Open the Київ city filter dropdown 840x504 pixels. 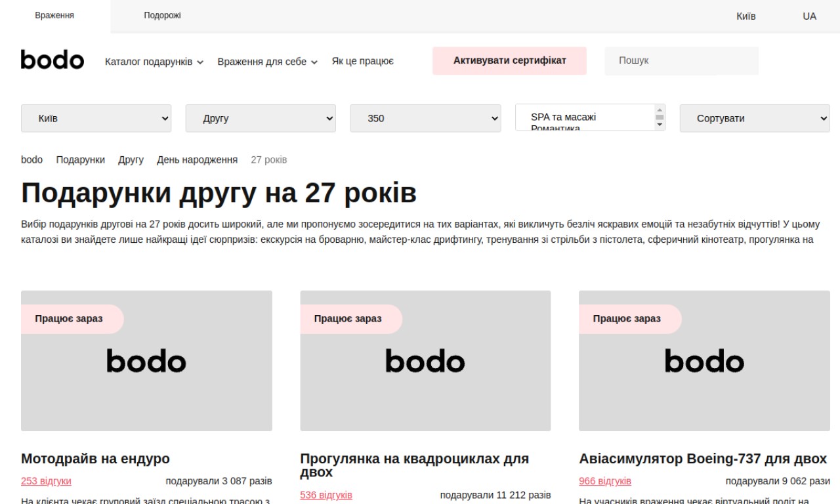96,118
